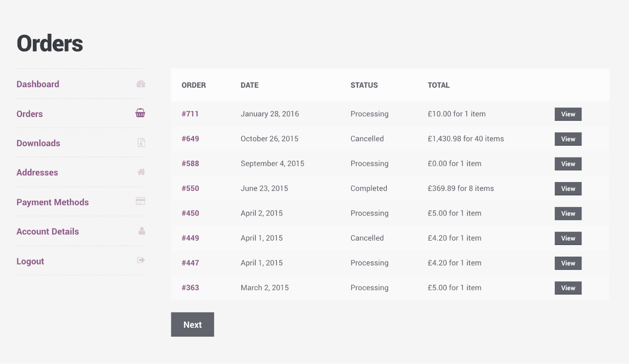
Task: Open order #550 number link
Action: 190,188
